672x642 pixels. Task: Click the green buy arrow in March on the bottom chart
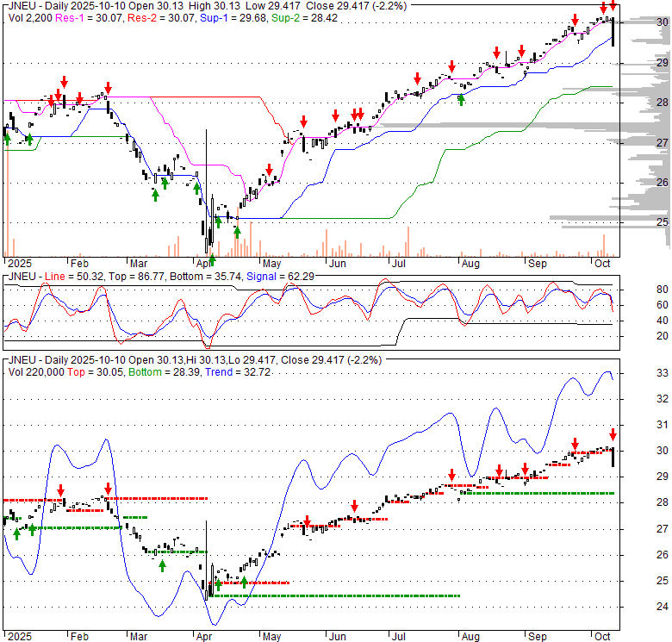point(162,564)
